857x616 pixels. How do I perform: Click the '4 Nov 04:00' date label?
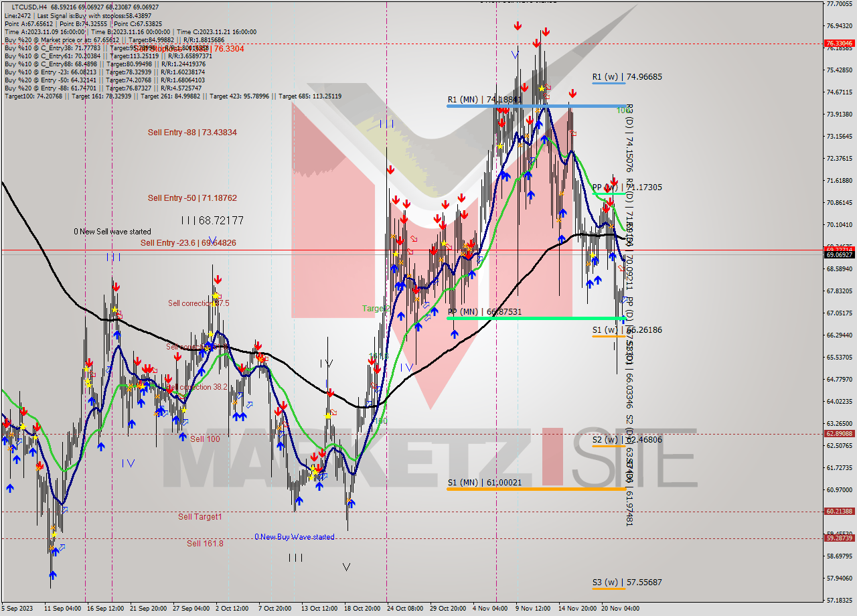pos(490,609)
